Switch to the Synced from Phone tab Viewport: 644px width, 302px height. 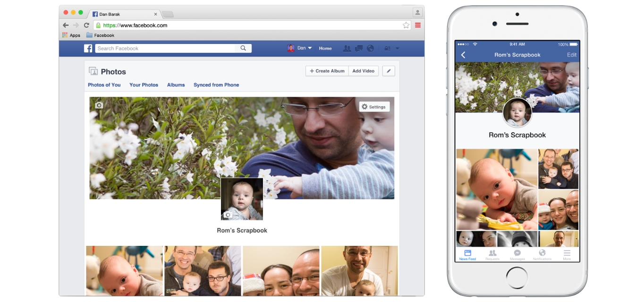point(216,85)
